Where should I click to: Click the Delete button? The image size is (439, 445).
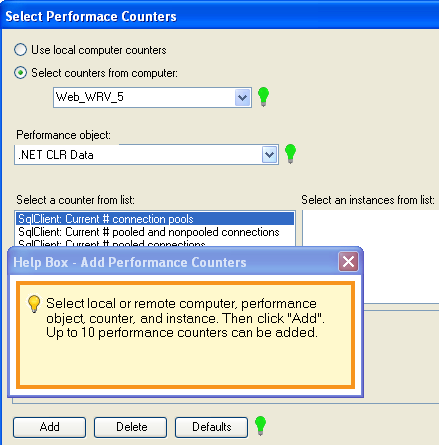[x=131, y=427]
